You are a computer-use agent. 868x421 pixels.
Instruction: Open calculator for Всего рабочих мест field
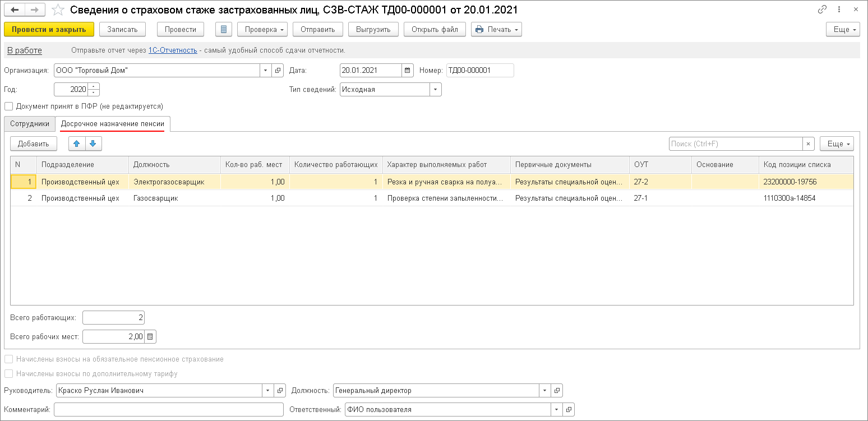[150, 336]
